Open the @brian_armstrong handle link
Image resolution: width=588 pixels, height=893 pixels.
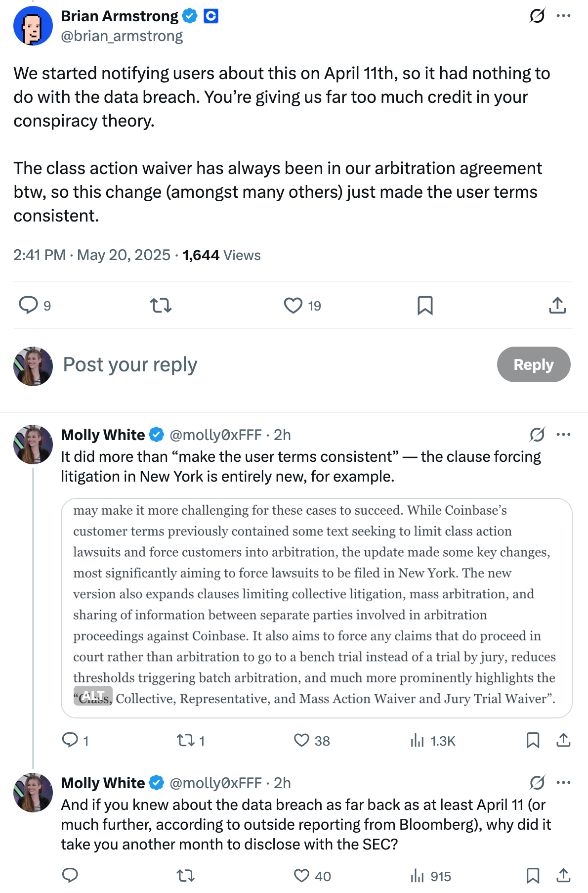122,36
